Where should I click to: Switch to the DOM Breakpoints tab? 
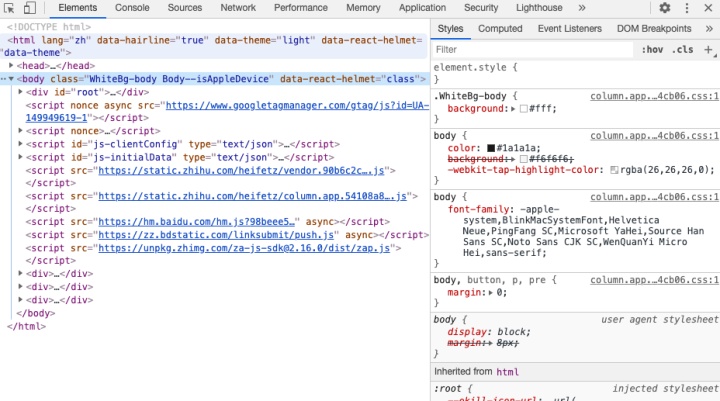click(x=654, y=28)
